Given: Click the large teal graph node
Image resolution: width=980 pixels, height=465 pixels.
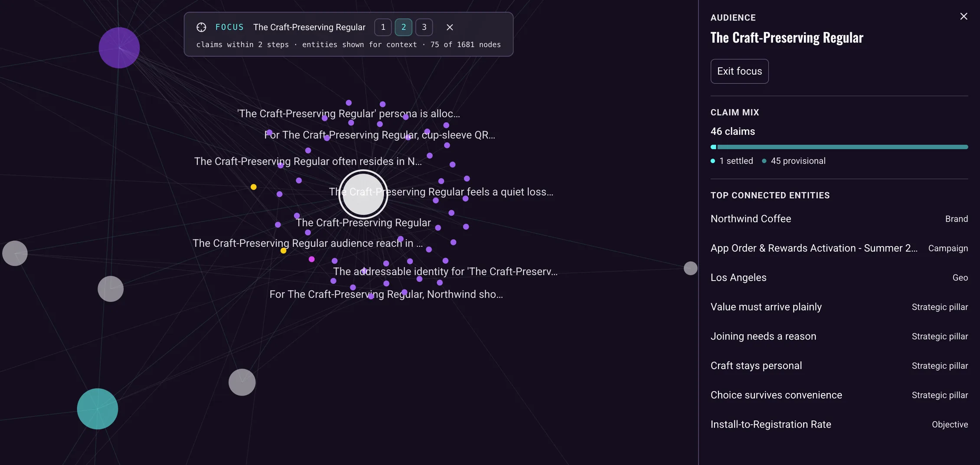Looking at the screenshot, I should [98, 409].
